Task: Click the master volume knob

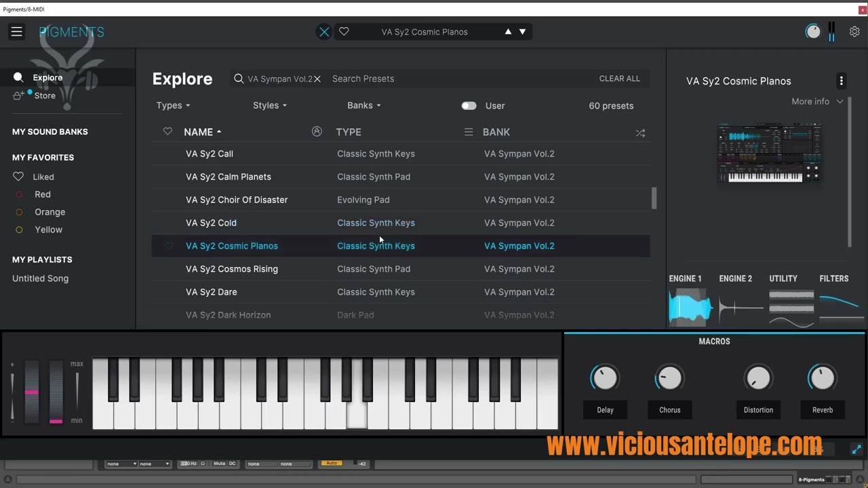Action: 812,32
